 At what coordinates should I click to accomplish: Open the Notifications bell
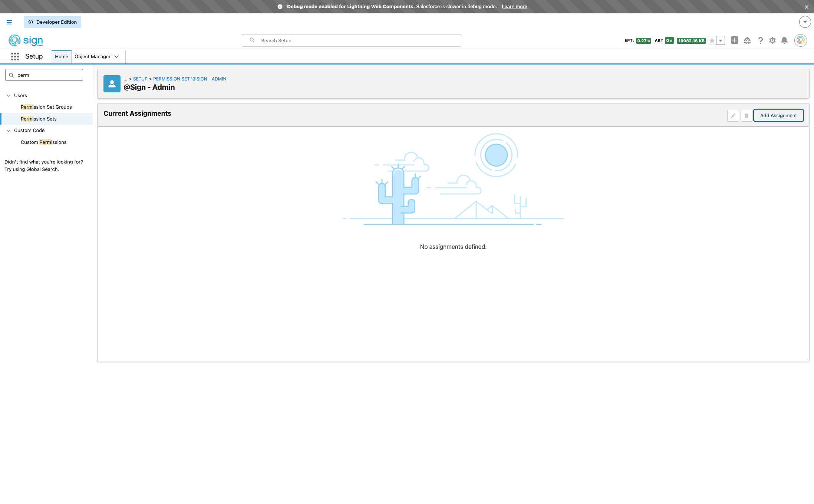click(784, 40)
